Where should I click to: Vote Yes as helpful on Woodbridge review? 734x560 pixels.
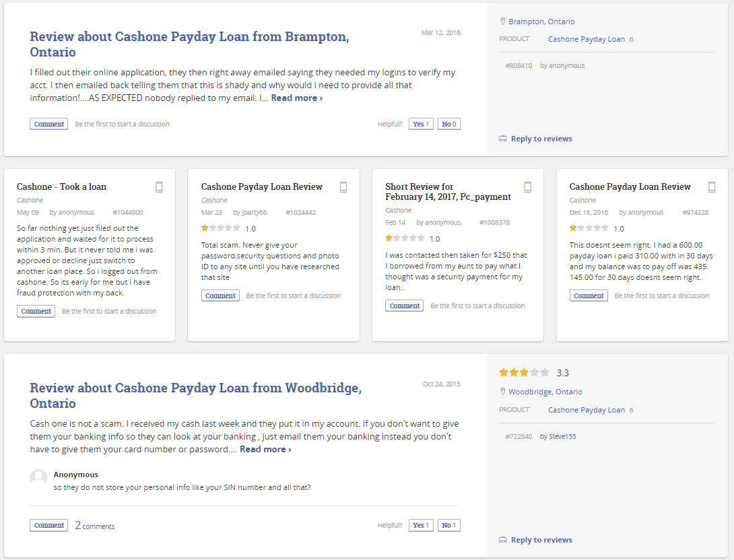(421, 526)
